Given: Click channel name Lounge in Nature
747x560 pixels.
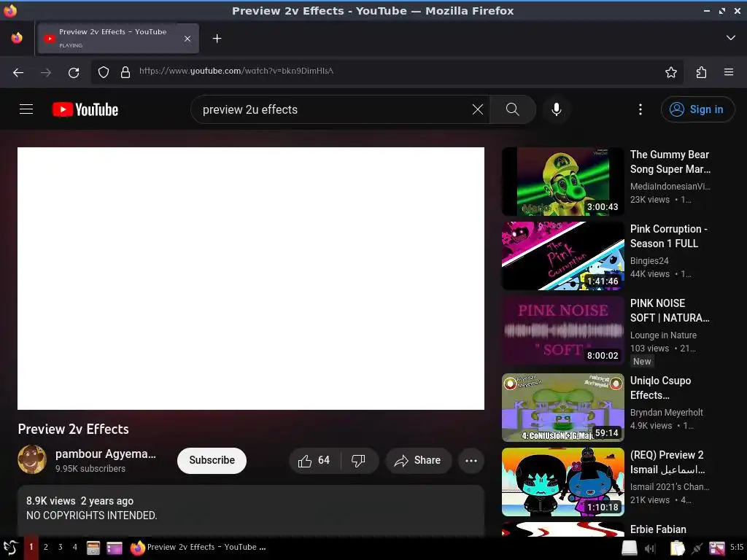Looking at the screenshot, I should click(x=663, y=335).
